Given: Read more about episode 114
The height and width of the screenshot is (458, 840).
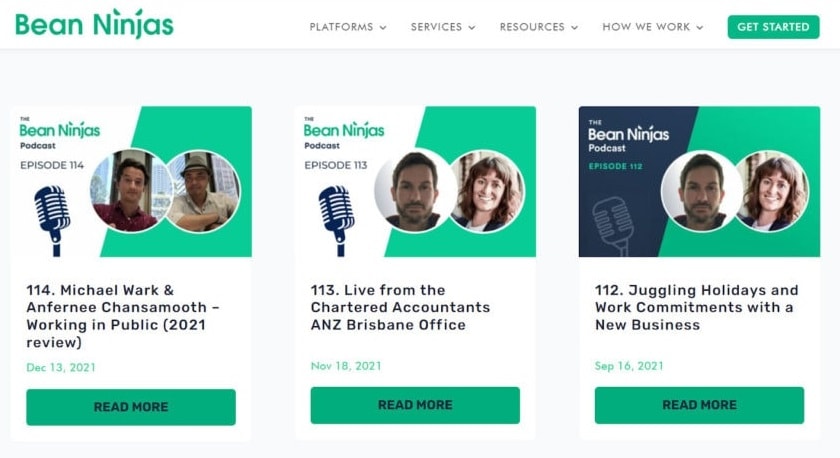Looking at the screenshot, I should [x=131, y=407].
